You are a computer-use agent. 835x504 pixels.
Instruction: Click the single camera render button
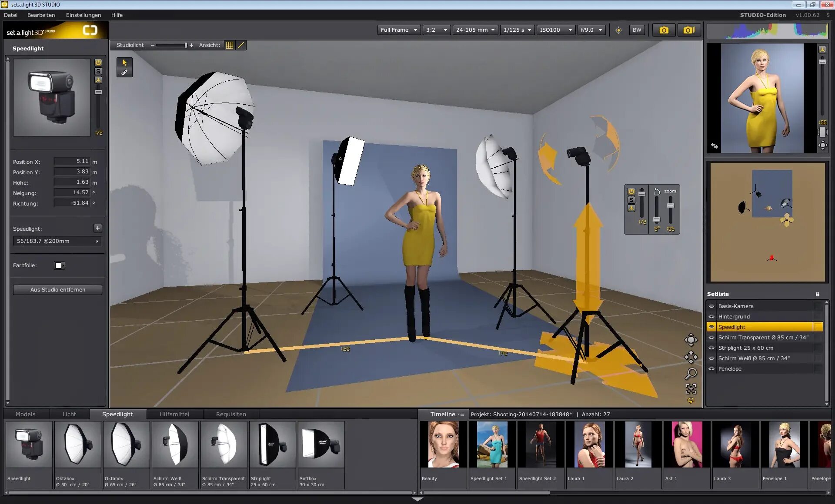pyautogui.click(x=664, y=30)
